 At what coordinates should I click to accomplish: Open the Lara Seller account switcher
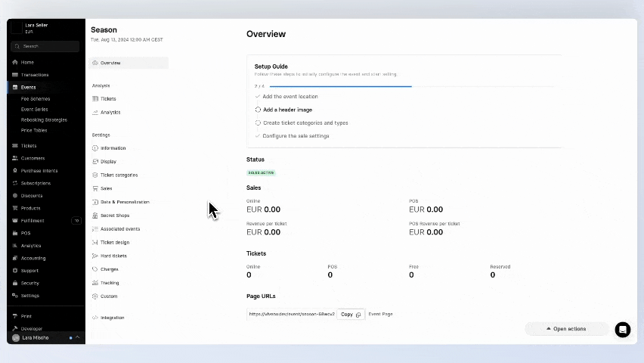(45, 28)
